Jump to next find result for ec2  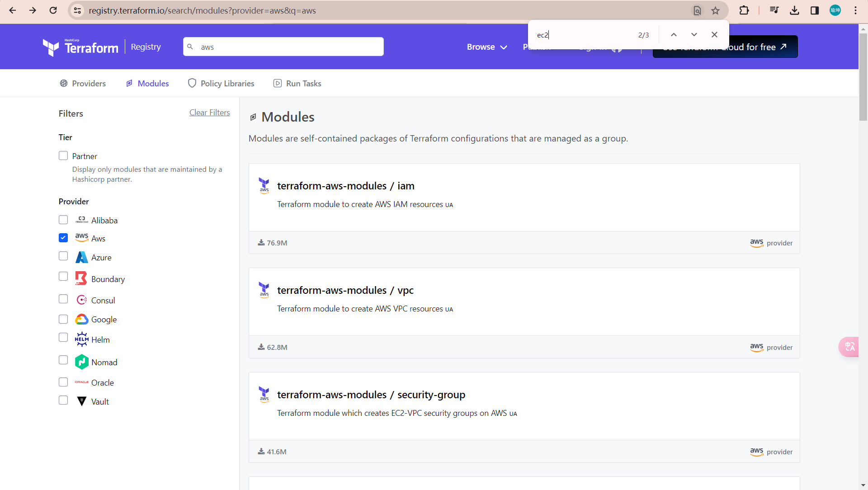coord(694,35)
